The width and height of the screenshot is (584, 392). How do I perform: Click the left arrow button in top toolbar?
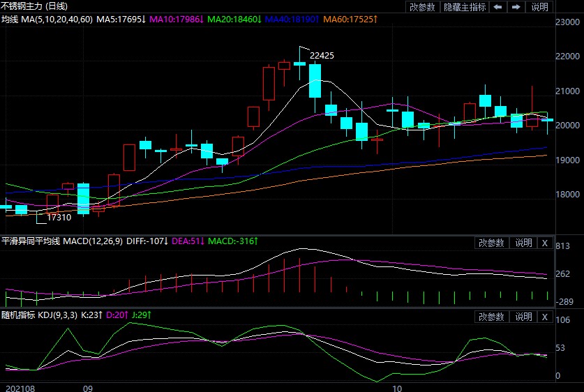pos(497,7)
